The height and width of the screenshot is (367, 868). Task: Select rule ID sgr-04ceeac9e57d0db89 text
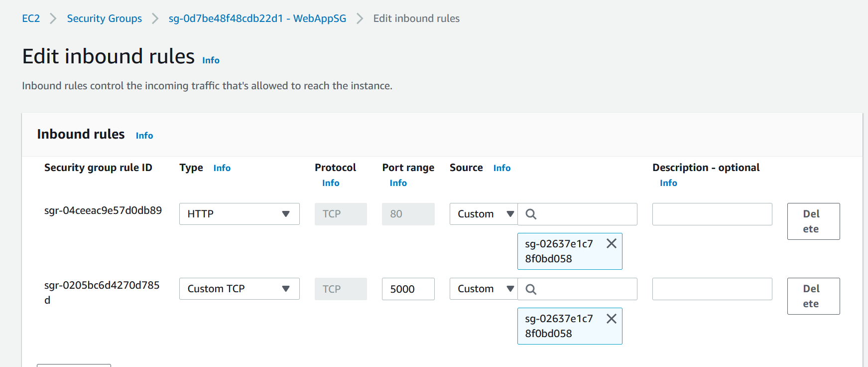click(x=103, y=210)
